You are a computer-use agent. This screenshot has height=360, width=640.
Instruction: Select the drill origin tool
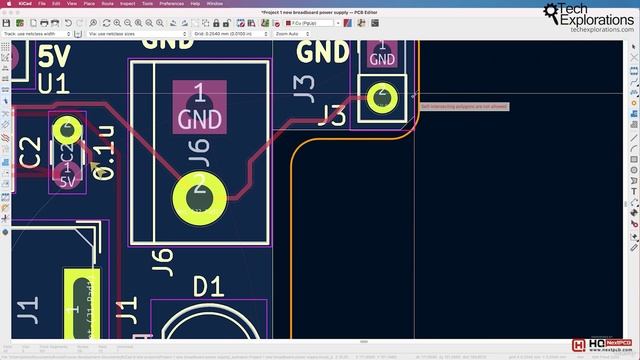[x=633, y=224]
